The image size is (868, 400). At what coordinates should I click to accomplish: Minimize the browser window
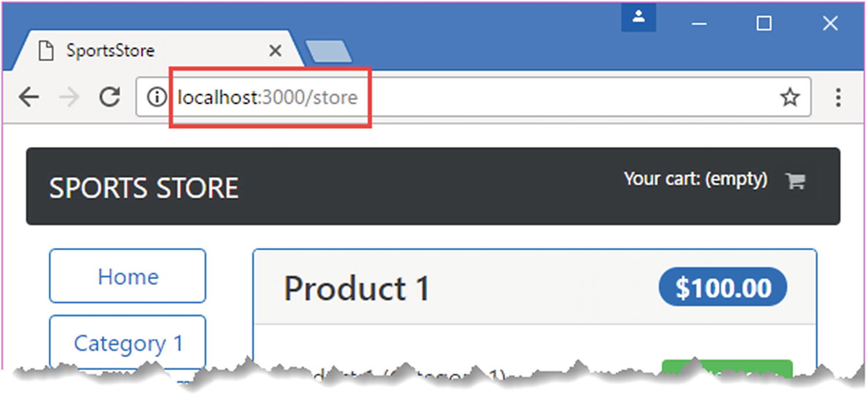(x=699, y=24)
